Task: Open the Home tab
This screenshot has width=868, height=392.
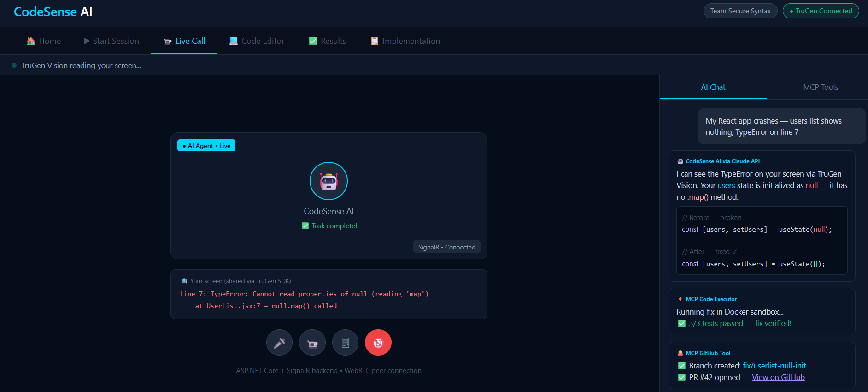Action: coord(44,41)
